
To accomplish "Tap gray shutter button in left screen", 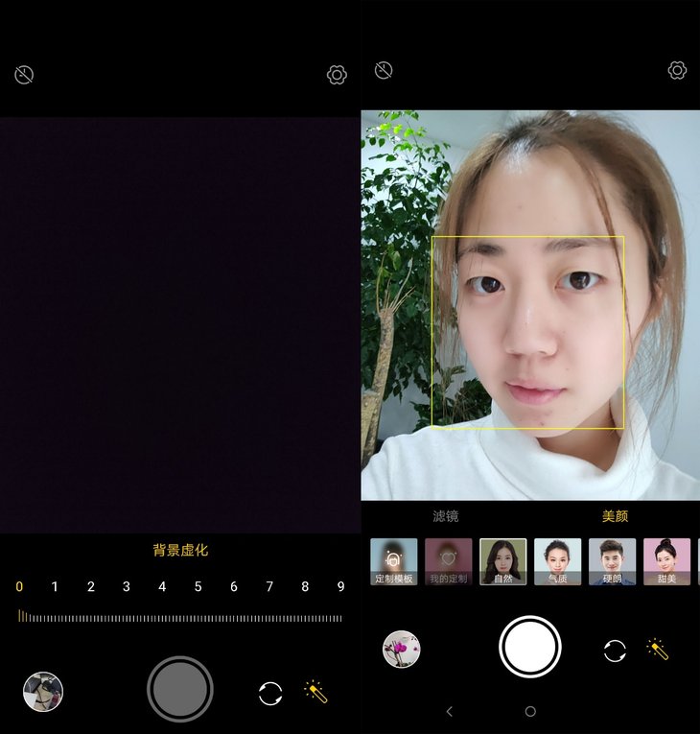I will point(180,689).
